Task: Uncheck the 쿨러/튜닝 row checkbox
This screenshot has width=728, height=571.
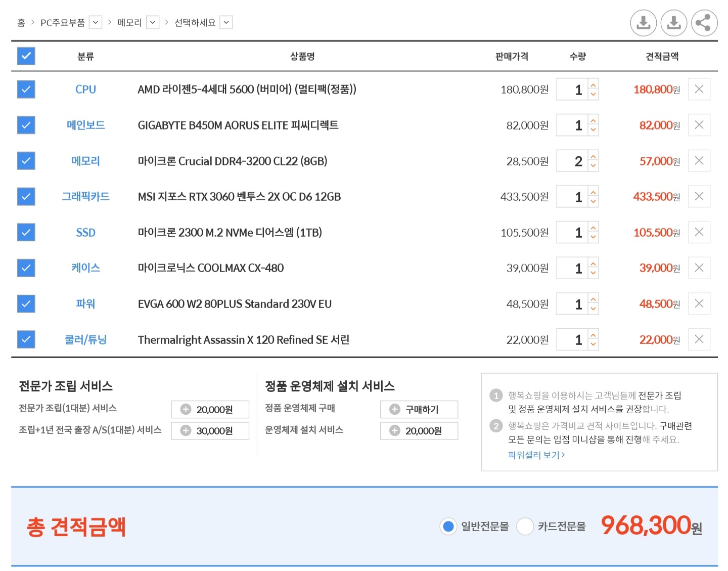Action: pos(26,339)
